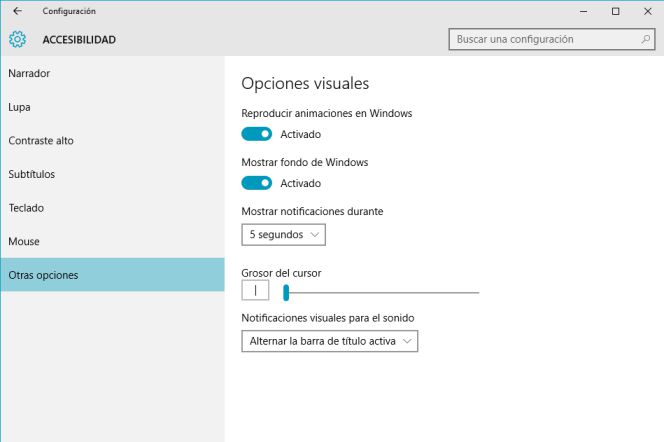
Task: Click the cursor thickness preview box
Action: pyautogui.click(x=255, y=290)
